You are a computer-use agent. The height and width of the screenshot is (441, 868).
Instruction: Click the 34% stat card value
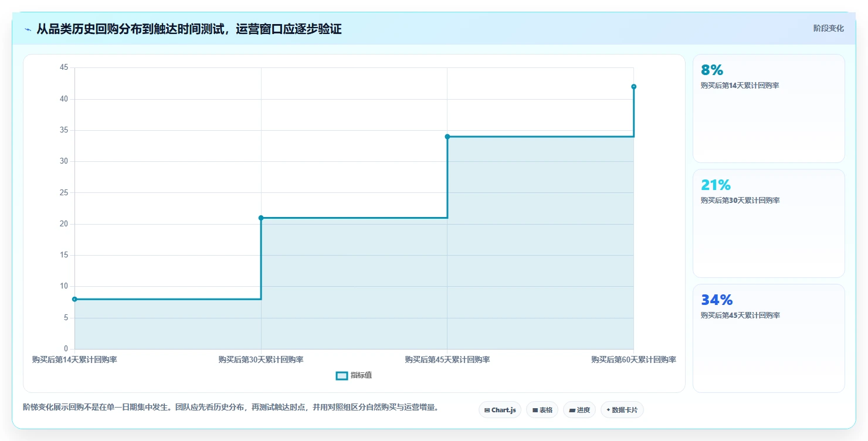coord(717,300)
